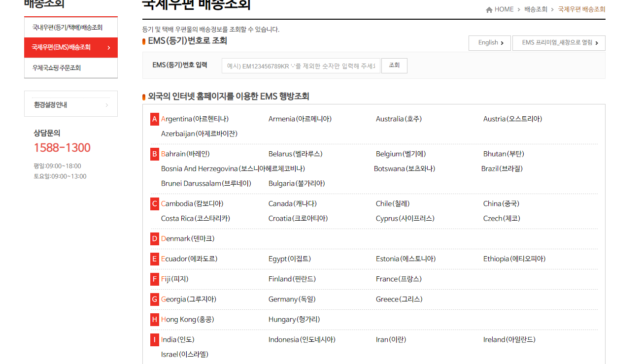This screenshot has height=364, width=642.
Task: Open Bosnia And Herzegovina tracking link
Action: point(233,169)
